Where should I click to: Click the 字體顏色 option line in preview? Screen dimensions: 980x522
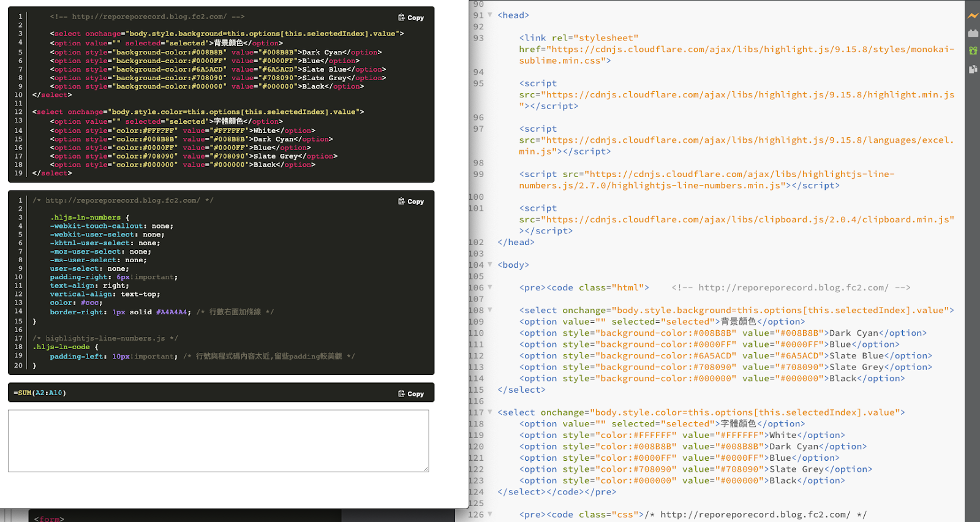coord(166,121)
